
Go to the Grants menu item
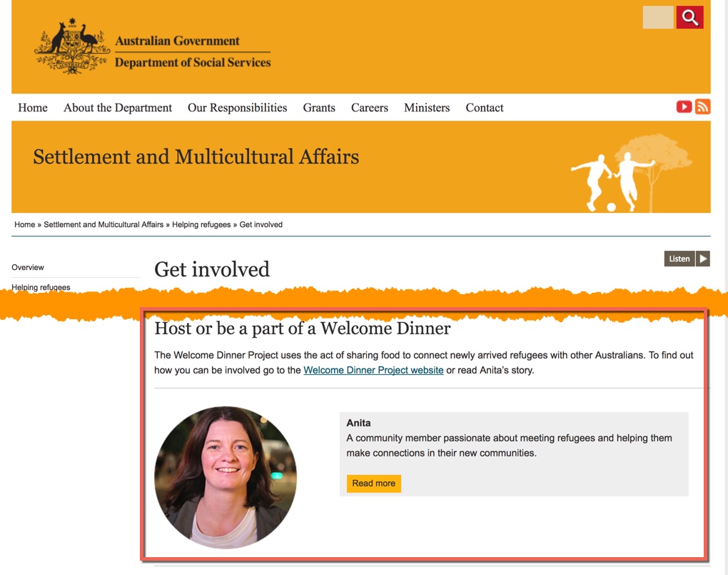319,108
